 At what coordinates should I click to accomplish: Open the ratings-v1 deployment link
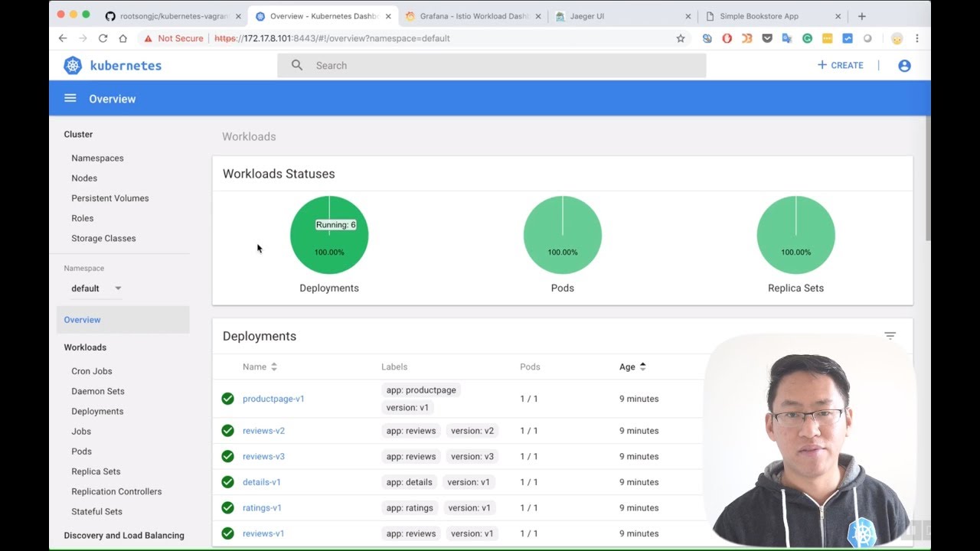click(x=262, y=507)
